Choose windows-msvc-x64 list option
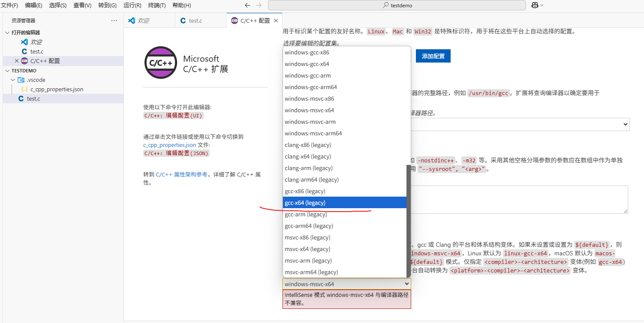Viewport: 644px width, 323px height. point(345,110)
